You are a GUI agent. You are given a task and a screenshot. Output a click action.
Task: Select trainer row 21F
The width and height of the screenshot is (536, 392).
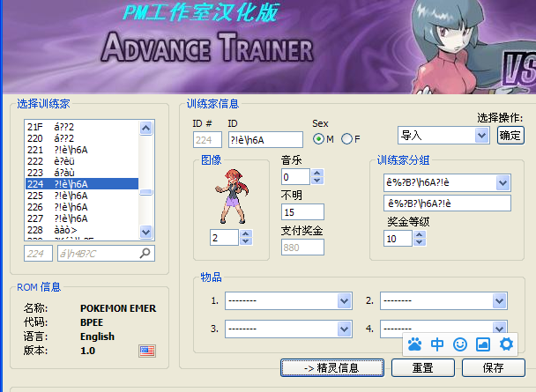(x=82, y=127)
